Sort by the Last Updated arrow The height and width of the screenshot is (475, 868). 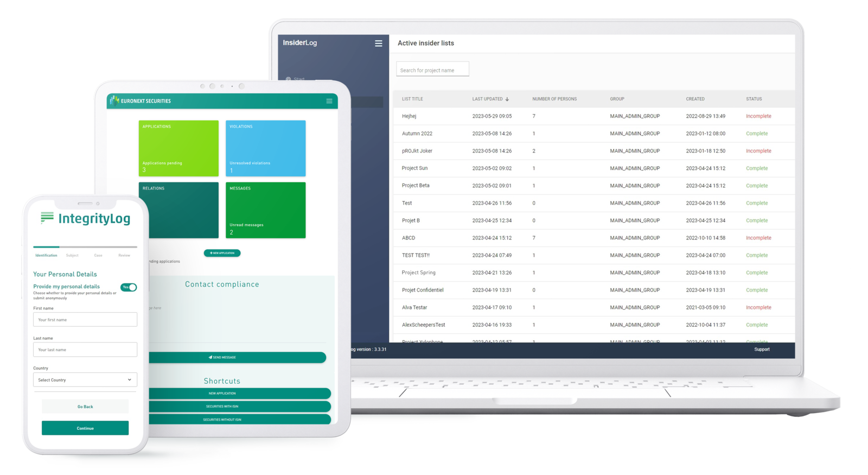pyautogui.click(x=507, y=99)
